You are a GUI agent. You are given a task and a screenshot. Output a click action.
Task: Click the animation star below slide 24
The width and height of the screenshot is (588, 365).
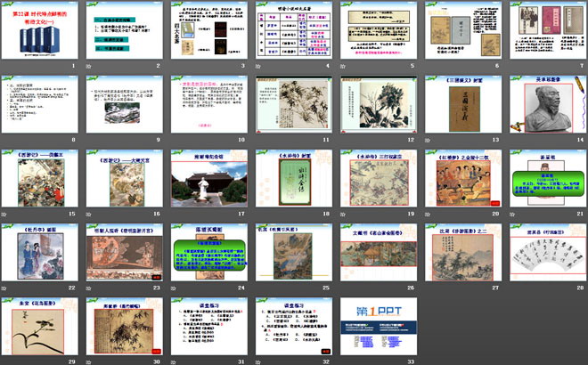click(173, 288)
